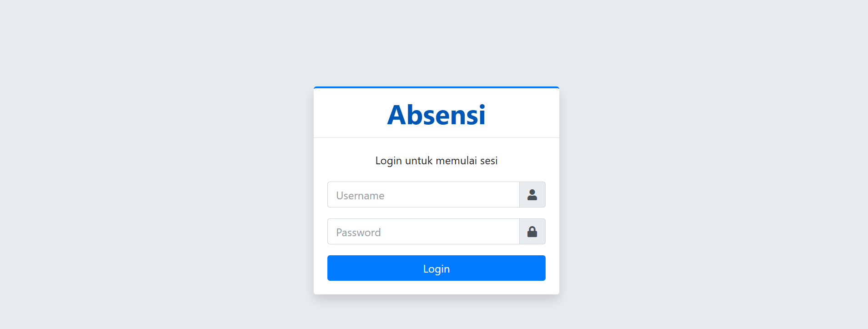868x329 pixels.
Task: Place cursor in the Username text box
Action: pyautogui.click(x=423, y=195)
